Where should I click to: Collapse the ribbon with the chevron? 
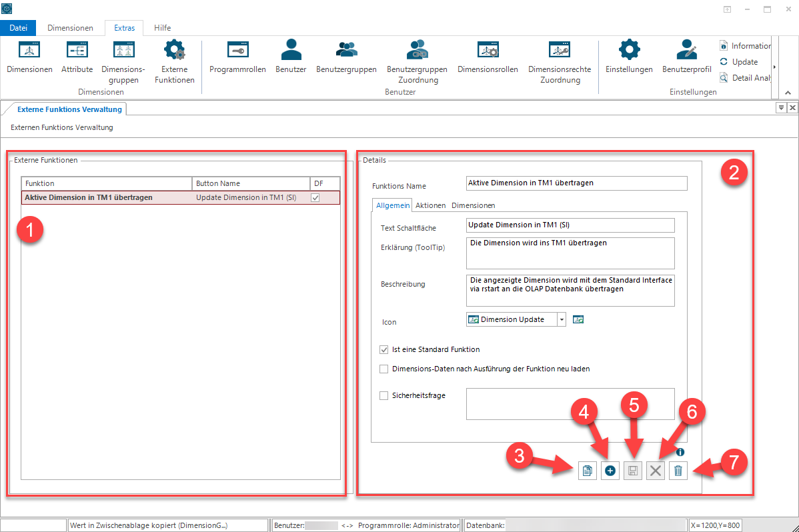click(x=788, y=93)
